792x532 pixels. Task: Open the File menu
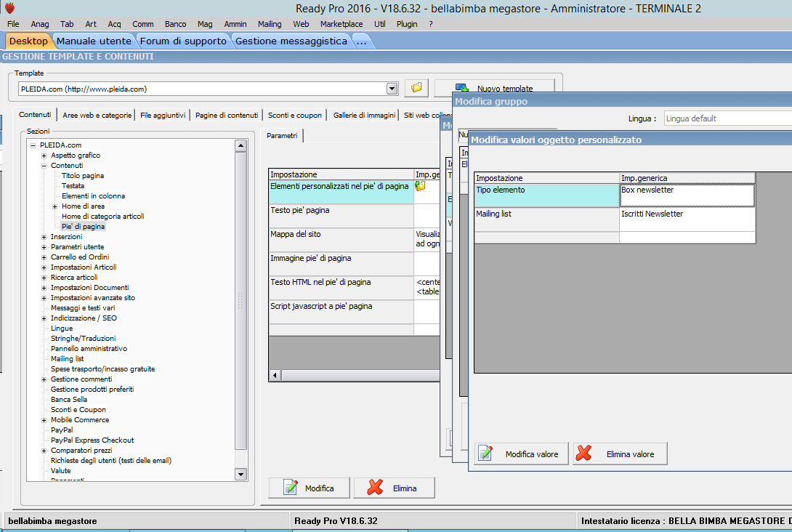[13, 24]
